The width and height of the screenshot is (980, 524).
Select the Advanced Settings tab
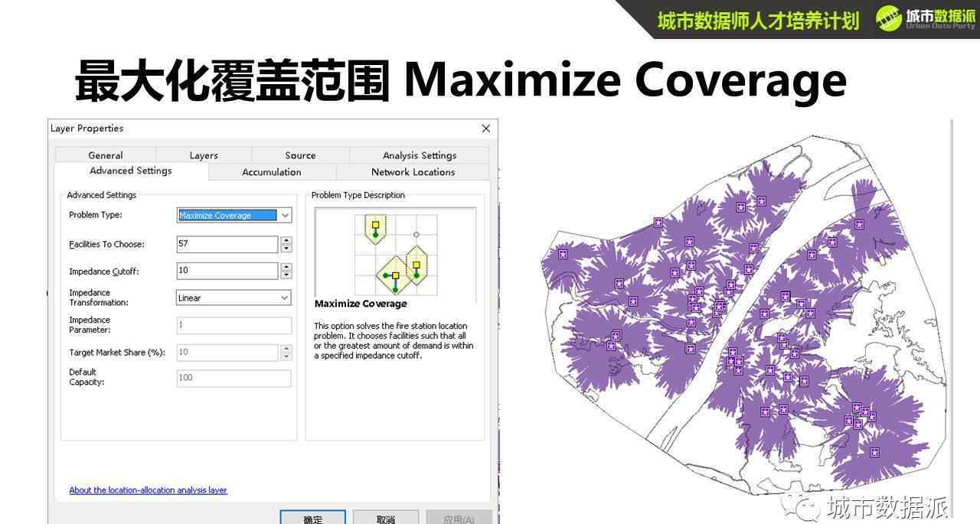point(131,171)
